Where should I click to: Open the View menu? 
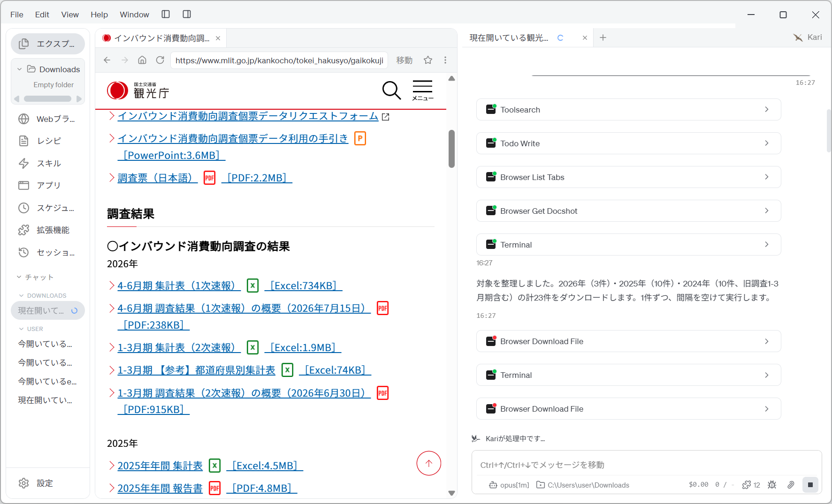pyautogui.click(x=70, y=15)
